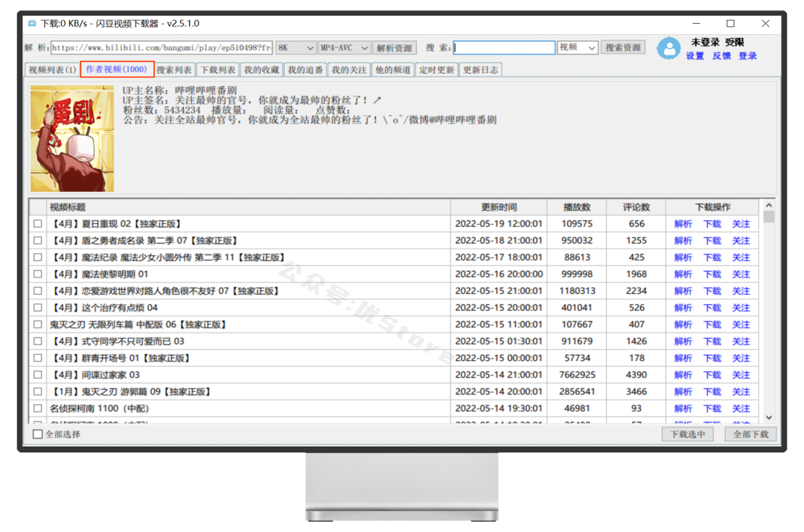Minimize the downloader window
This screenshot has width=804, height=532.
pyautogui.click(x=696, y=24)
